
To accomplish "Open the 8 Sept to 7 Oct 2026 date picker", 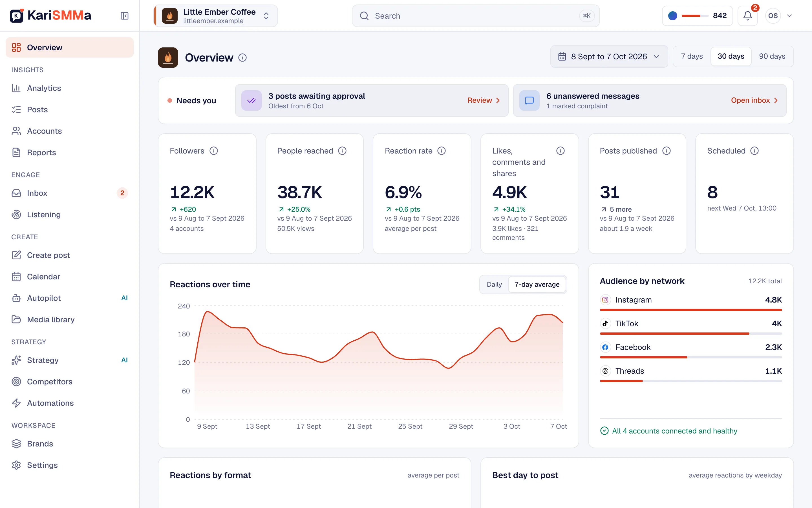I will click(609, 56).
